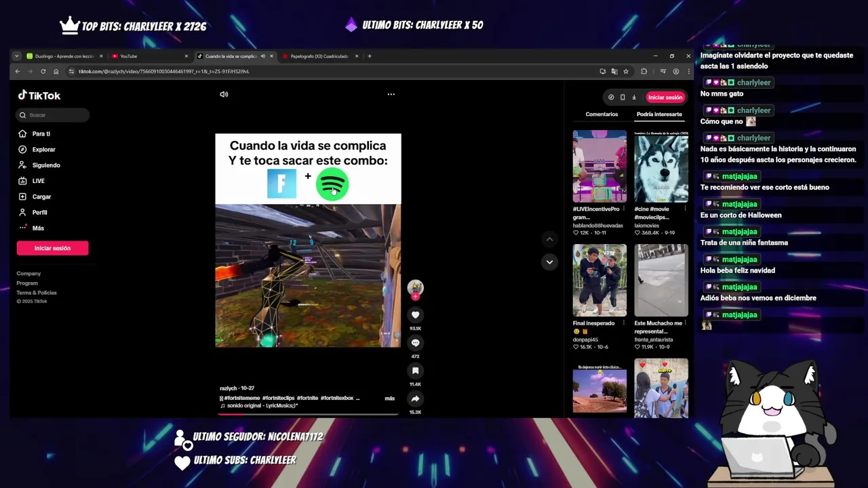The image size is (868, 488).
Task: Click "Es un corto de Halloween" chat message
Action: 741,215
